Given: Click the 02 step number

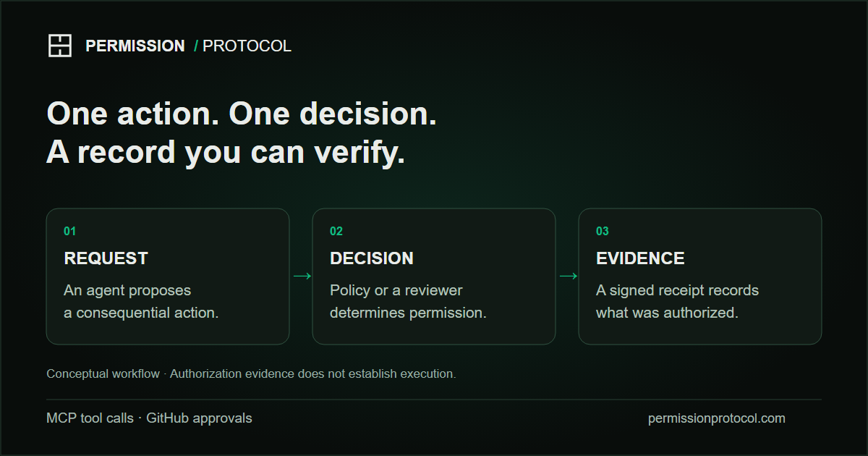Looking at the screenshot, I should (336, 232).
